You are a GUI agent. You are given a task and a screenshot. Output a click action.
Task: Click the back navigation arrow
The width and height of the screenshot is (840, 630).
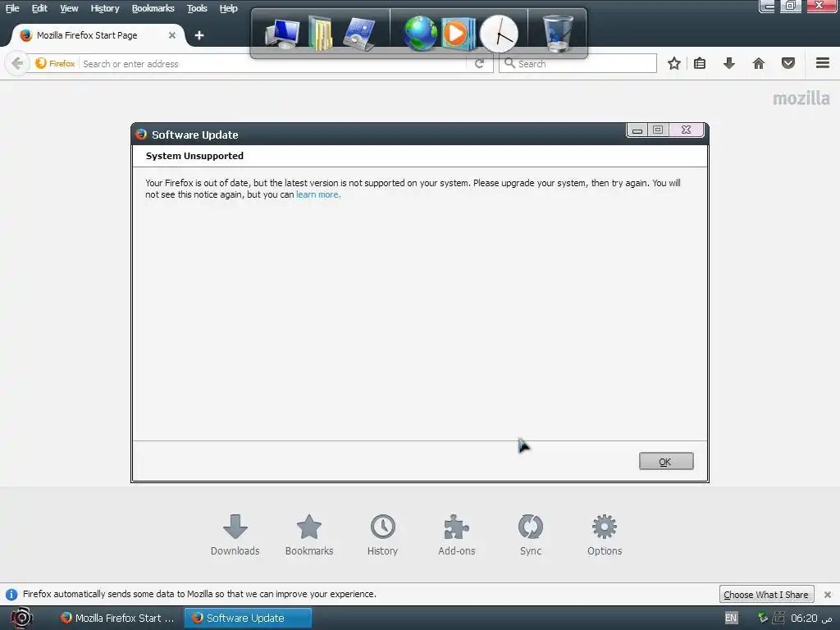point(17,64)
